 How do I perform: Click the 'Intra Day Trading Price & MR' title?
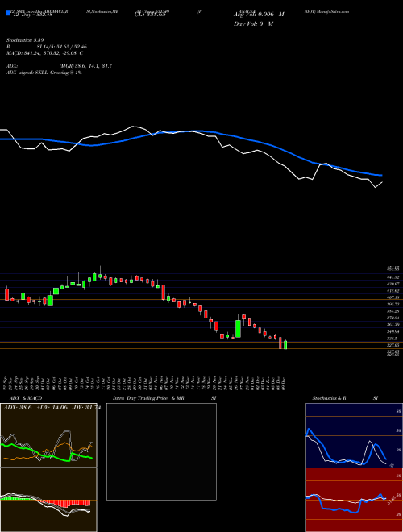tap(148, 398)
